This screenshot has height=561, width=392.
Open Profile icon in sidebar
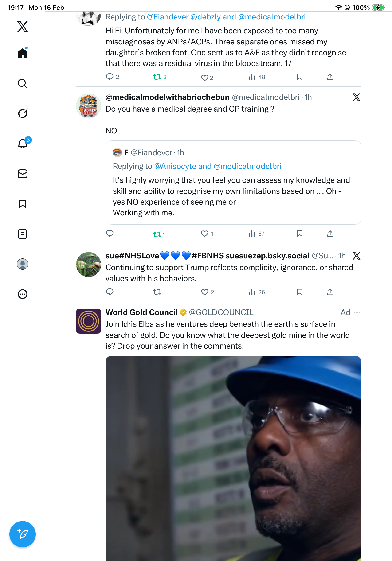coord(23,264)
